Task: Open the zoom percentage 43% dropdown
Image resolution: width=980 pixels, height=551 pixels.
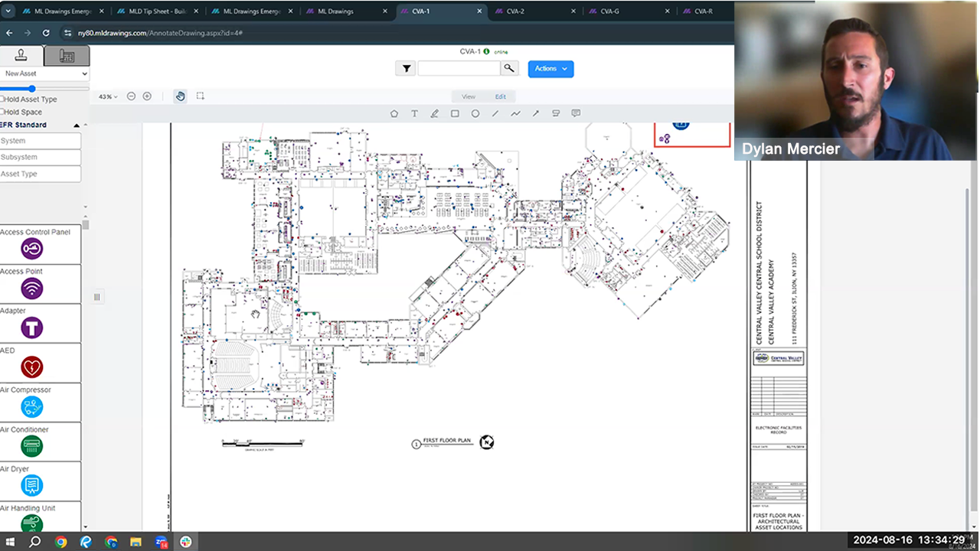Action: tap(107, 96)
